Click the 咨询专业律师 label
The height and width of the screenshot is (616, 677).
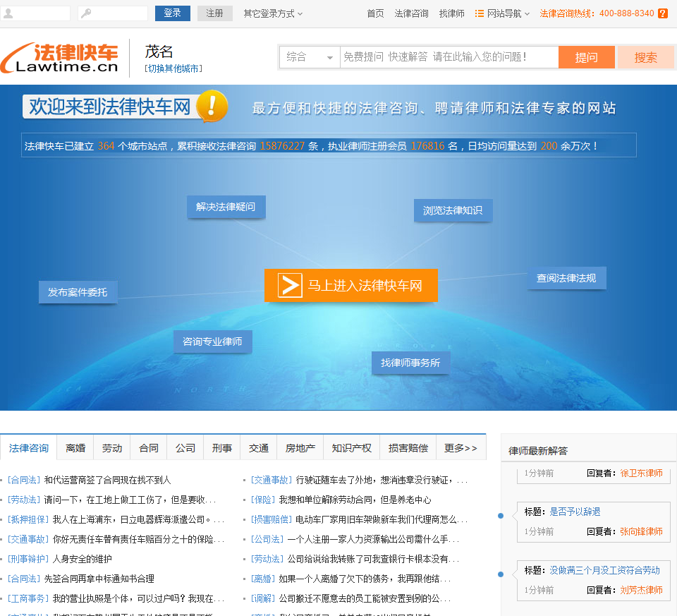[212, 342]
